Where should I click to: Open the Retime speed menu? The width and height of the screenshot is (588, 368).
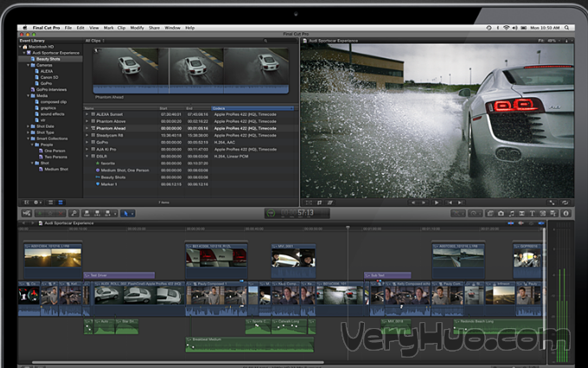475,213
